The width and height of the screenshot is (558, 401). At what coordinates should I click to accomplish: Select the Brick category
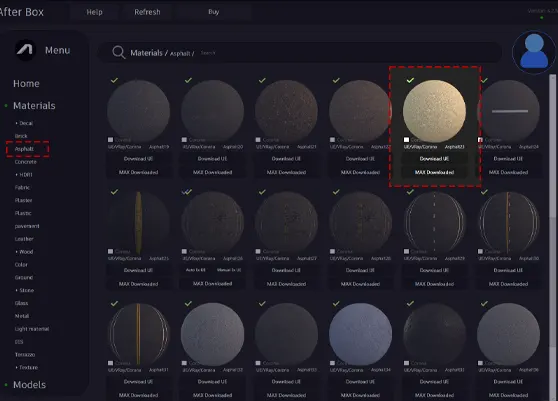pyautogui.click(x=21, y=136)
